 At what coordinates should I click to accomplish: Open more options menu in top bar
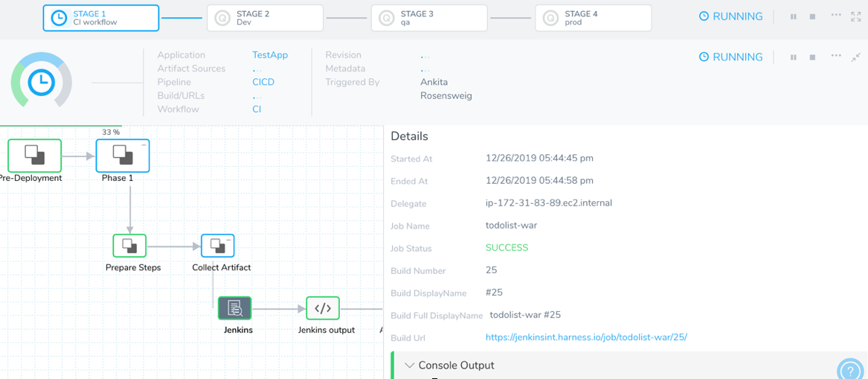[x=837, y=15]
